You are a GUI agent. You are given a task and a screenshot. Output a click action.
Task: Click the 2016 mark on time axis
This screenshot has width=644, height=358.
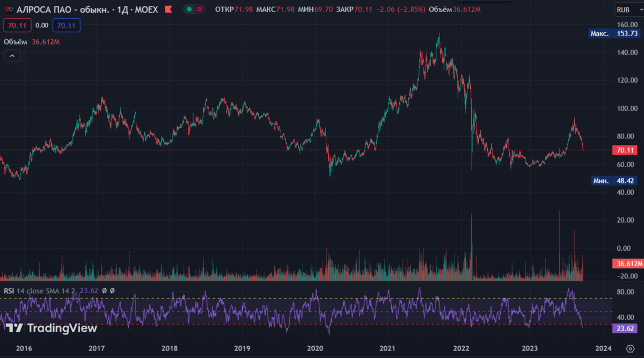[x=24, y=348]
